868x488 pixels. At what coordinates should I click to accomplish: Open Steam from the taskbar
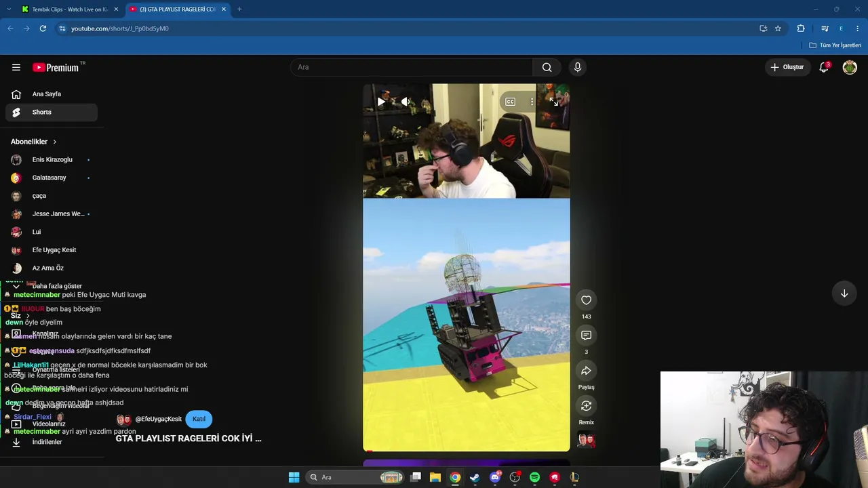click(475, 477)
